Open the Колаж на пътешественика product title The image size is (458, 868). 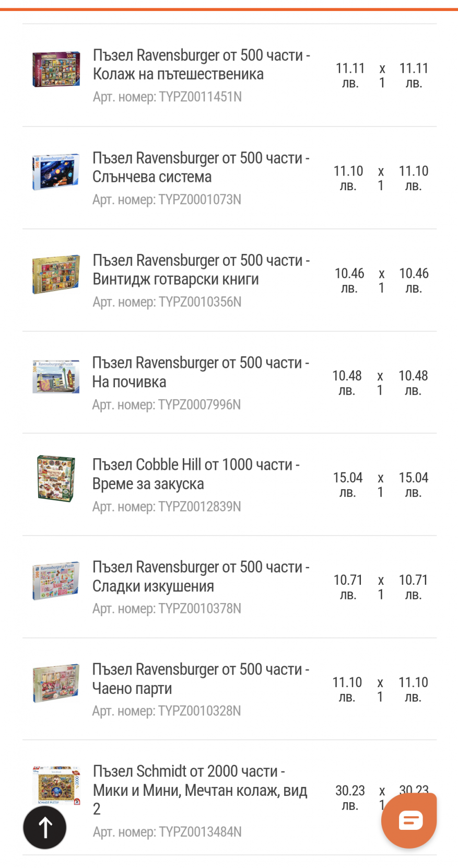click(x=201, y=64)
